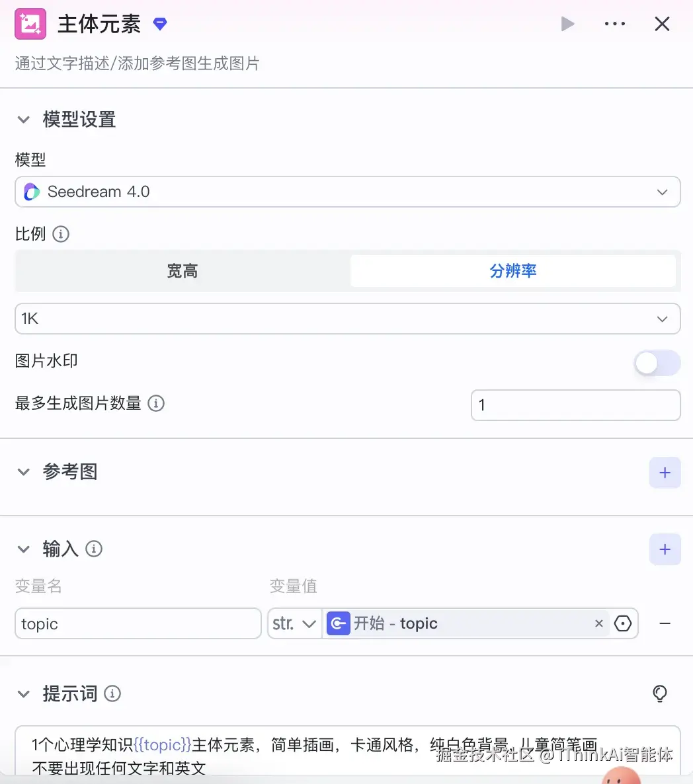View the 比例 info tooltip
This screenshot has height=784, width=693.
(60, 234)
